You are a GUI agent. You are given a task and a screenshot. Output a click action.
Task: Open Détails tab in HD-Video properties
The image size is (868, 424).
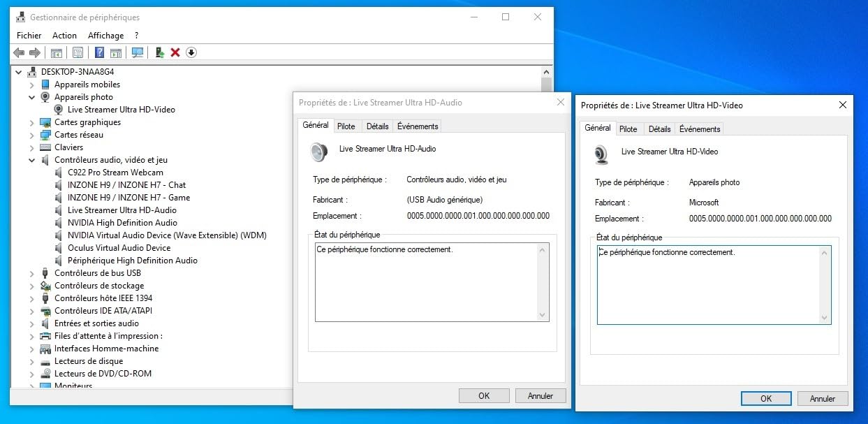pos(659,129)
